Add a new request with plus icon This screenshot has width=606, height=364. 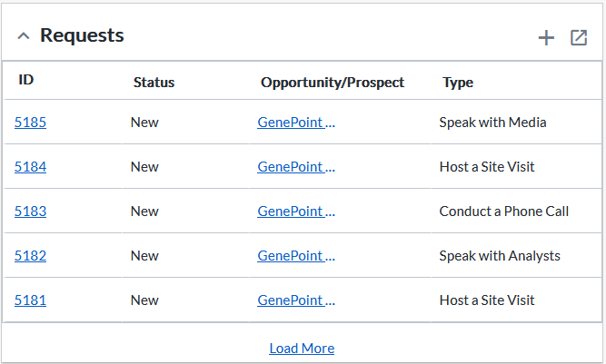(546, 38)
